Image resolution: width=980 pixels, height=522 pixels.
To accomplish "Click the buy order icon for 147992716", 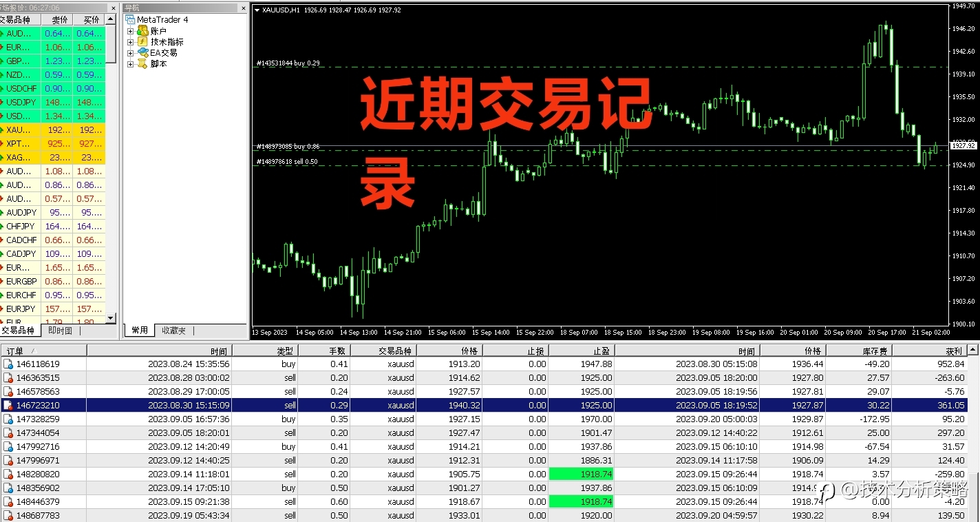I will pos(8,446).
